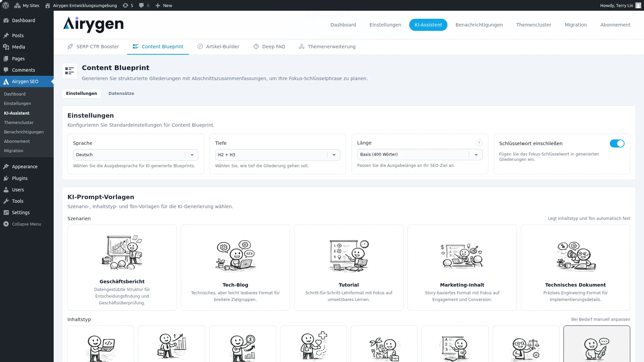Open Airygen SEO in the sidebar
Image resolution: width=644 pixels, height=362 pixels.
click(x=27, y=81)
